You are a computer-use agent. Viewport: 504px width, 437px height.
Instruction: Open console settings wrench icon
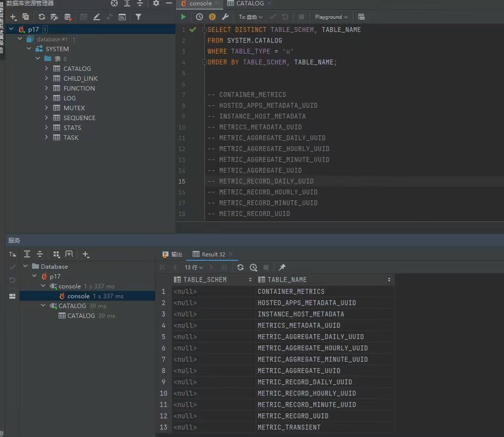pos(225,17)
